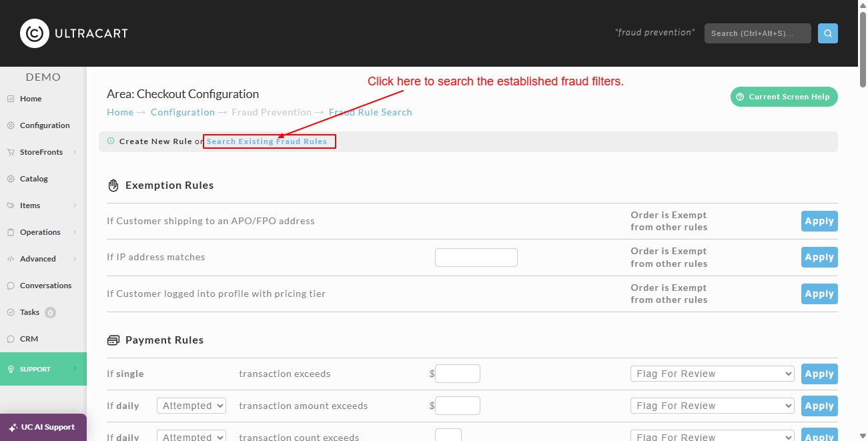Click the blue search magnifier button

828,33
